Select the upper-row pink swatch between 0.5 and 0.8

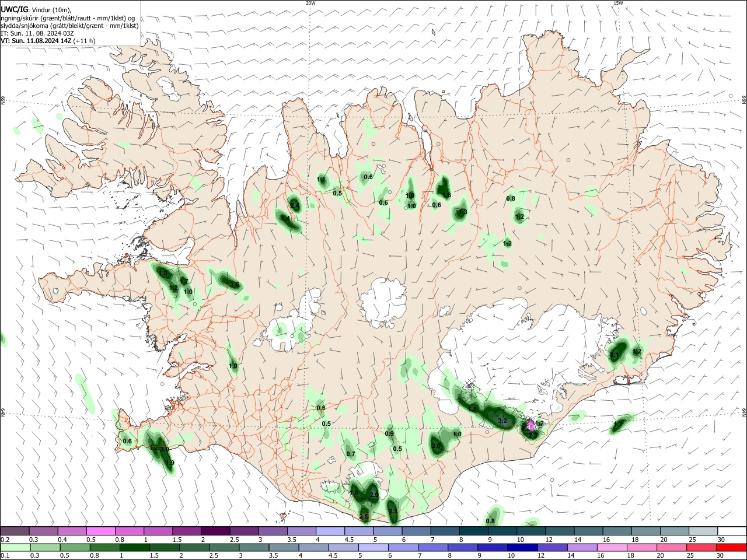[x=100, y=531]
